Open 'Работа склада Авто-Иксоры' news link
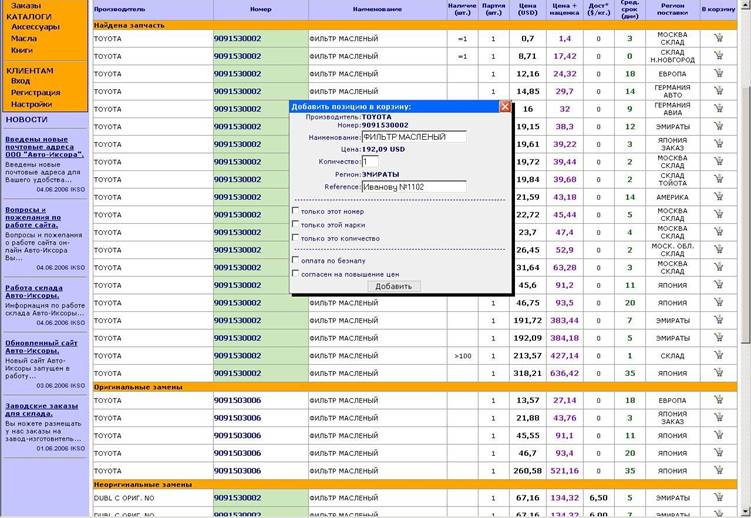Viewport: 751px width, 518px height. click(x=34, y=292)
